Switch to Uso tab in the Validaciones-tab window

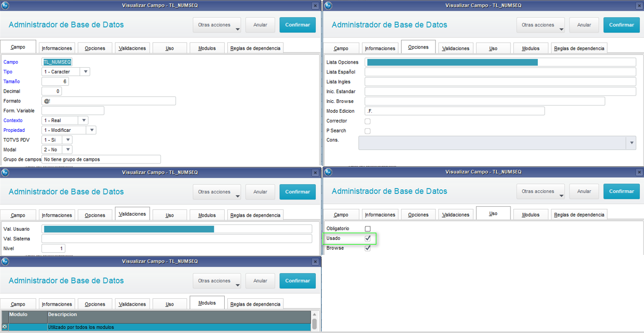click(x=169, y=215)
